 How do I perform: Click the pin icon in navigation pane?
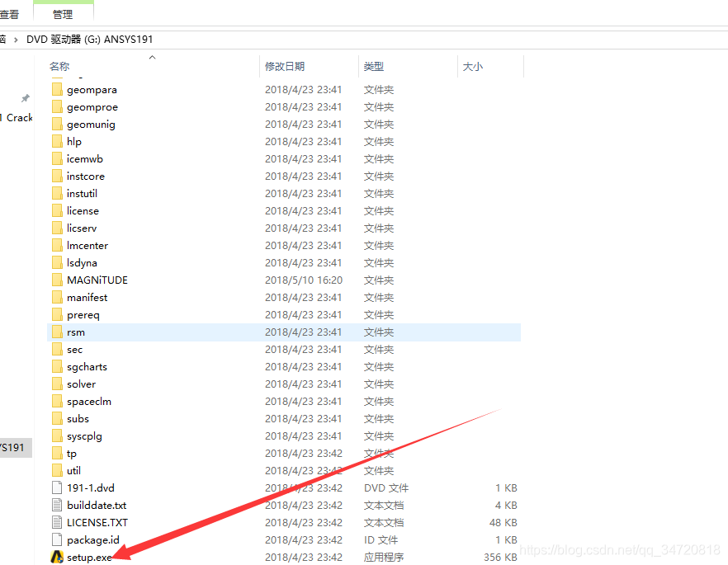(x=25, y=98)
